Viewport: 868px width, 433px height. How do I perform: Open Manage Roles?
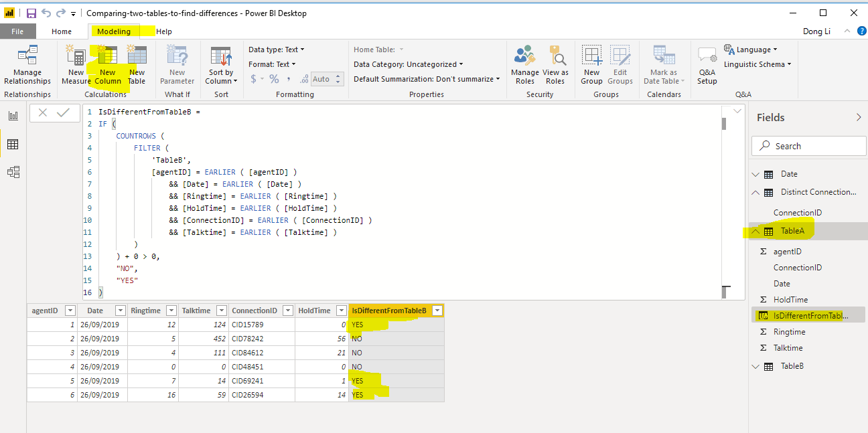point(524,65)
